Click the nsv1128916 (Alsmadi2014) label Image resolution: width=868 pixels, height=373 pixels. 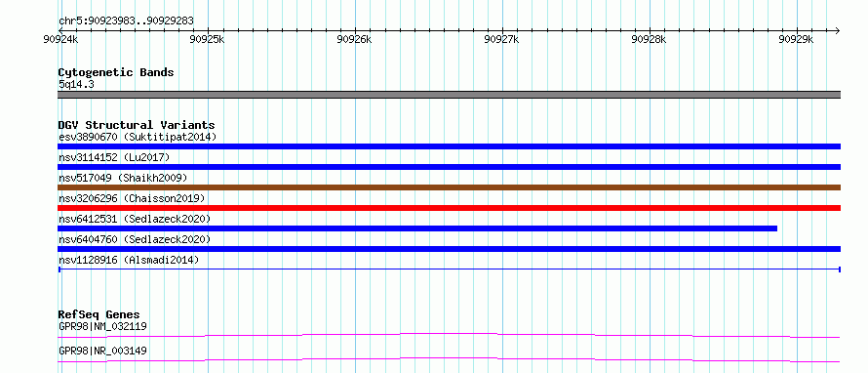(129, 260)
